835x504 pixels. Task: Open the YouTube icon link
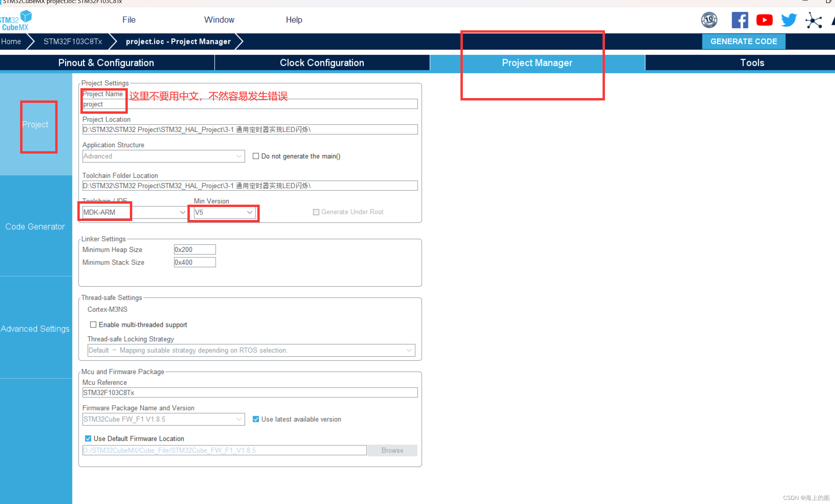764,20
